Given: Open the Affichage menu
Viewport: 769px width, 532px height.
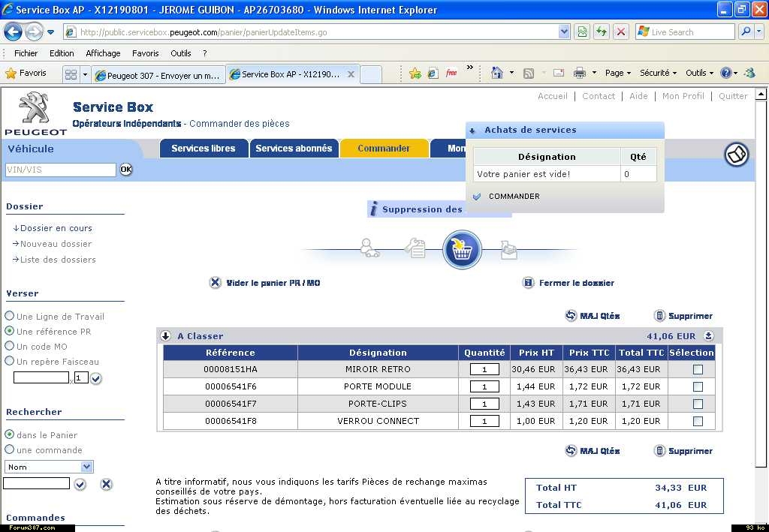Looking at the screenshot, I should [x=103, y=53].
